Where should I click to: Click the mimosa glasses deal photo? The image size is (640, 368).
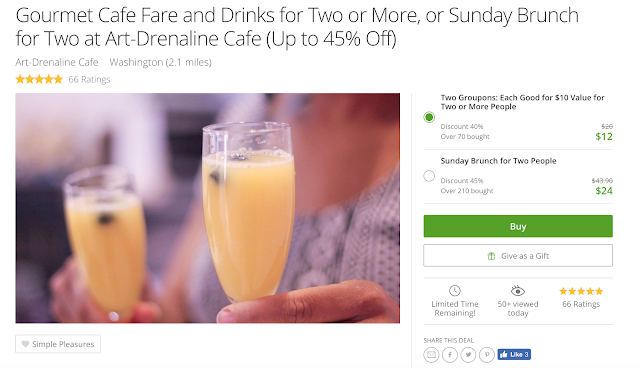[208, 208]
